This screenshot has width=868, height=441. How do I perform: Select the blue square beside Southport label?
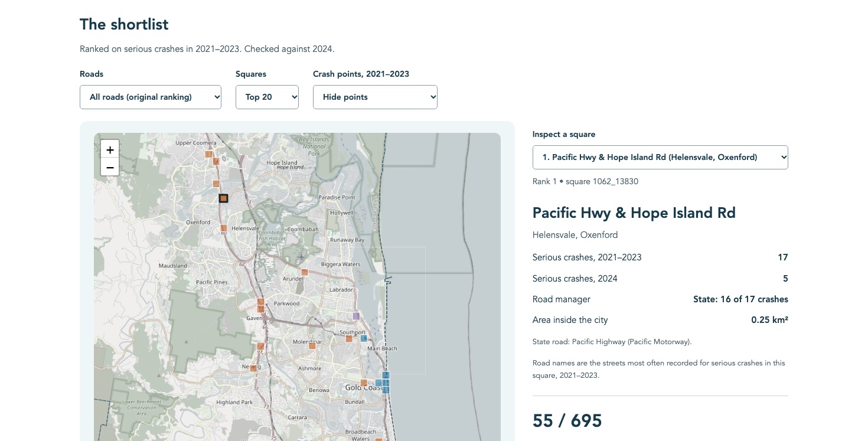[x=363, y=338]
